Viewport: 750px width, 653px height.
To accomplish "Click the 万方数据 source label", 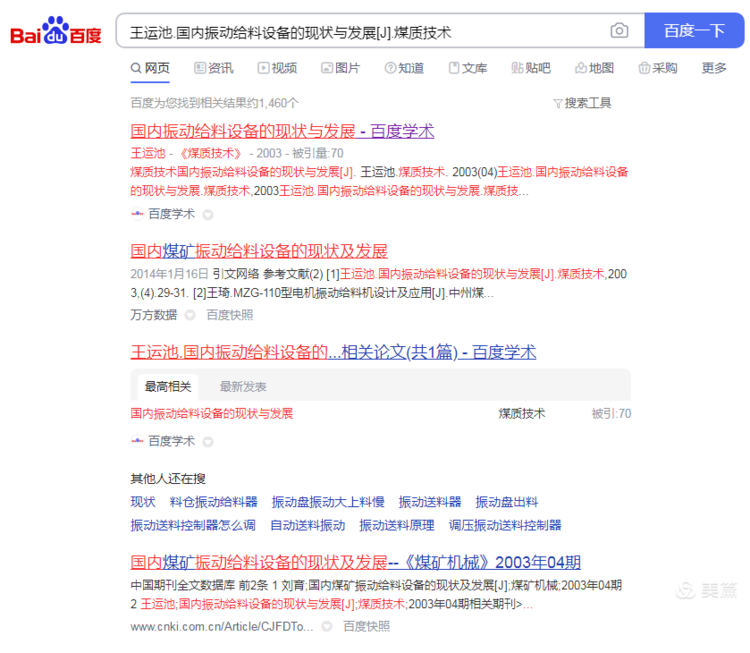I will click(154, 315).
